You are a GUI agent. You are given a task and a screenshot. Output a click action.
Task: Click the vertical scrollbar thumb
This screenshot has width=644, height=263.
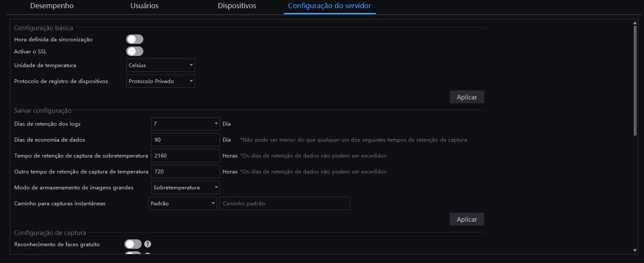[x=635, y=80]
